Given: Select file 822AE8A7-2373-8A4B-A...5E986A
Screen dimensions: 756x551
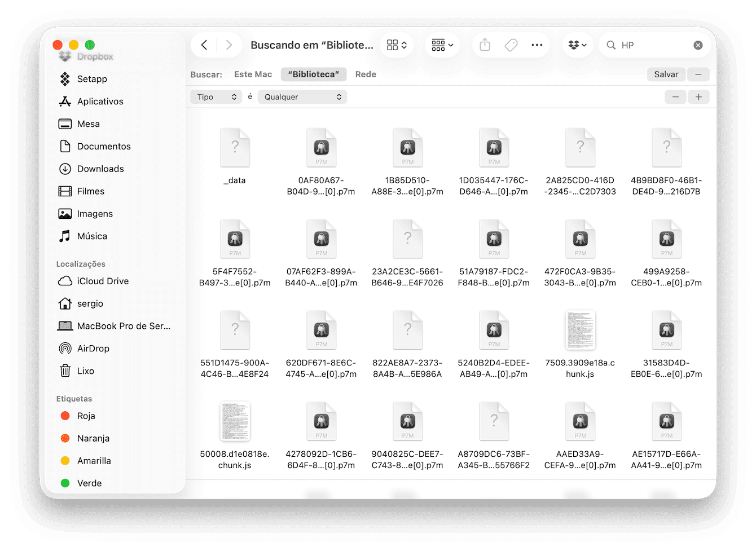Looking at the screenshot, I should coord(407,331).
